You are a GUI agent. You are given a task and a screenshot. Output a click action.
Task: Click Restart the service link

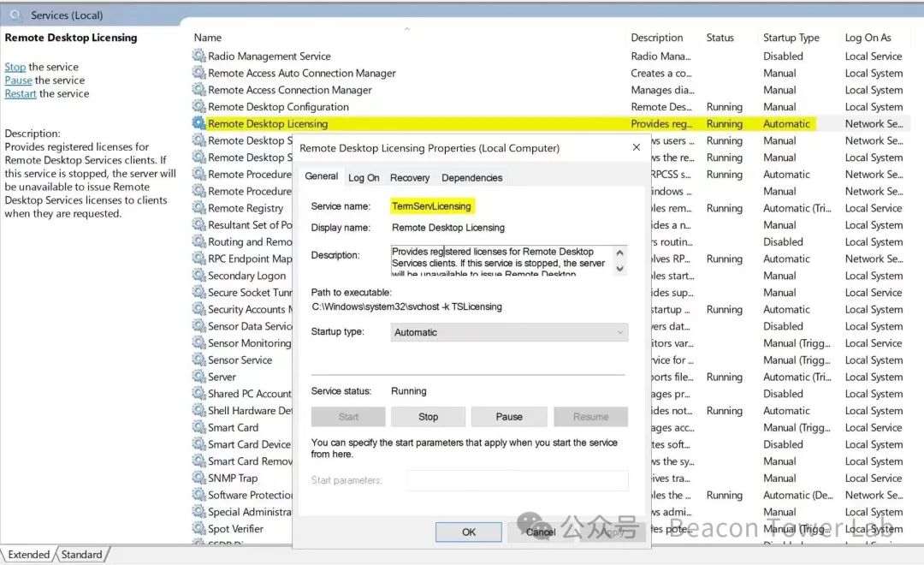[21, 93]
